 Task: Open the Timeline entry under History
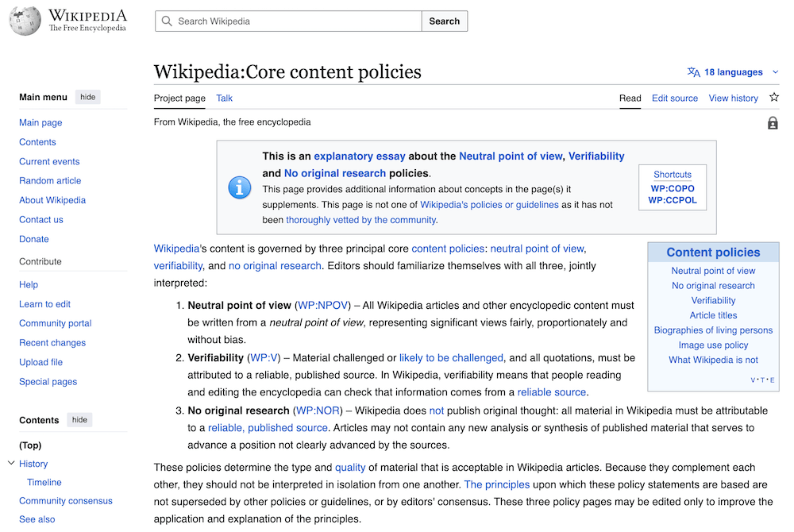(44, 482)
